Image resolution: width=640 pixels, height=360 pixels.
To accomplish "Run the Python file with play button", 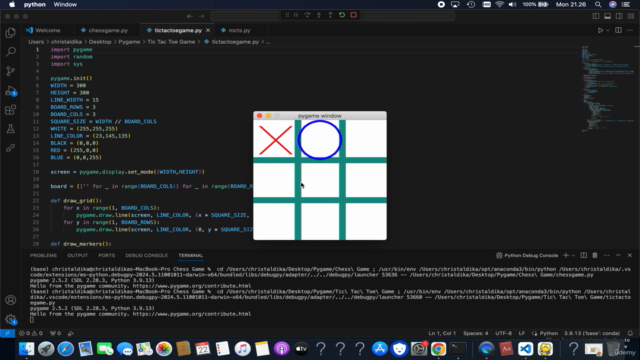I will (600, 30).
